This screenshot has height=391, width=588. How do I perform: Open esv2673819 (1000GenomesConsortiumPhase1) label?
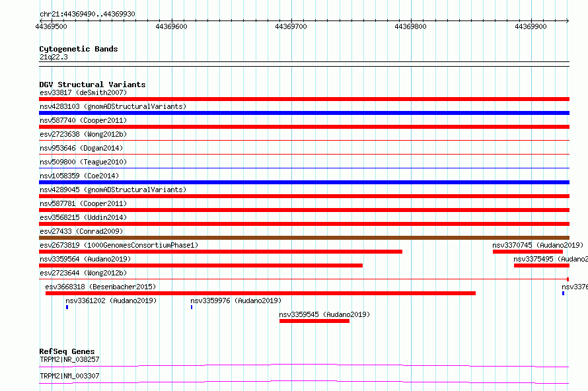pyautogui.click(x=119, y=245)
